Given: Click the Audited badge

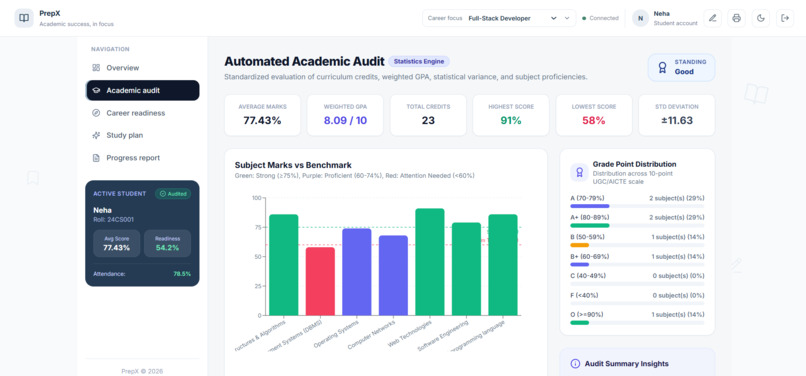Looking at the screenshot, I should 173,194.
